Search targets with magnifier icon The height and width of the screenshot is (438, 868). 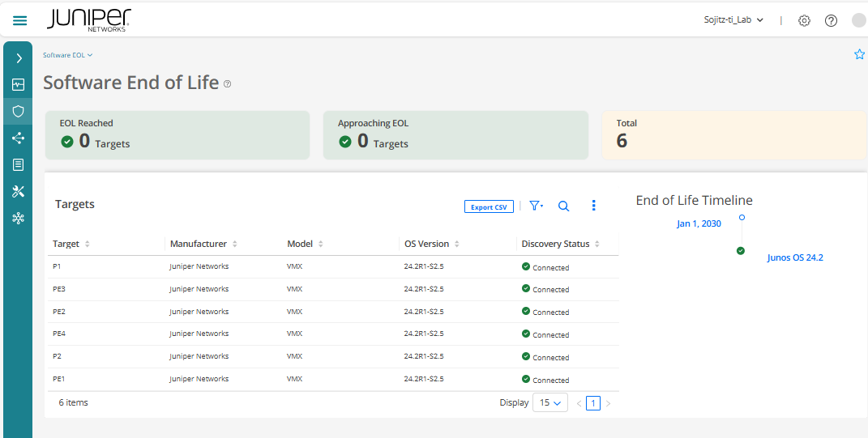[564, 206]
